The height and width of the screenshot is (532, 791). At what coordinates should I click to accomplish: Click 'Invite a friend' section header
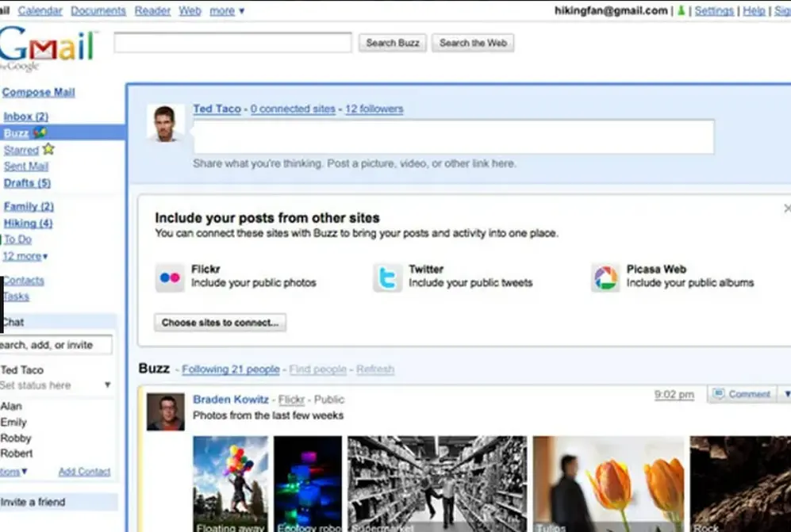59,502
